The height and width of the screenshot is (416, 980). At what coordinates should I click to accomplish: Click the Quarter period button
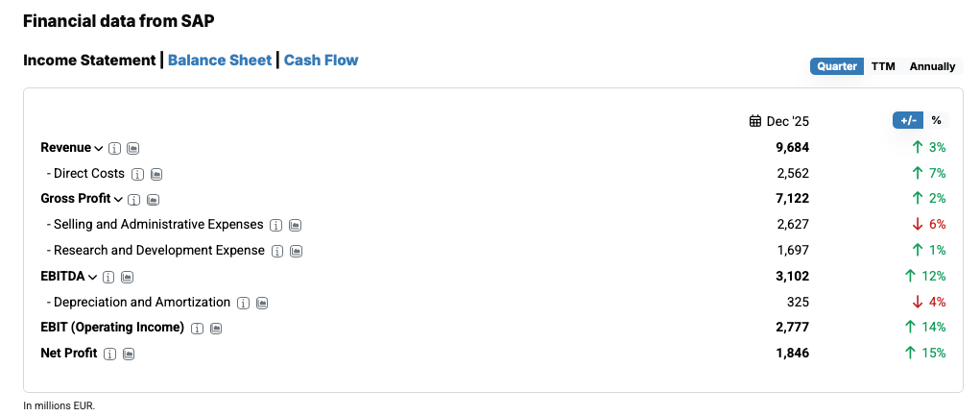tap(837, 66)
